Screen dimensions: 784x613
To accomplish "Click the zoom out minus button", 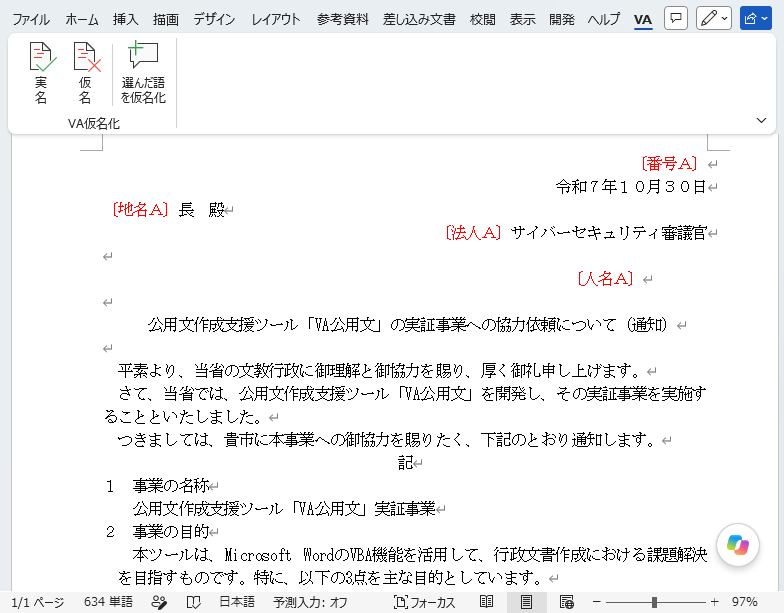I will pos(596,602).
